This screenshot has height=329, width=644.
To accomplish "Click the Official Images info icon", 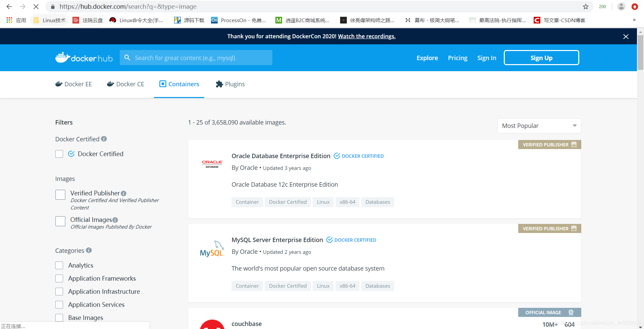I will coord(115,220).
